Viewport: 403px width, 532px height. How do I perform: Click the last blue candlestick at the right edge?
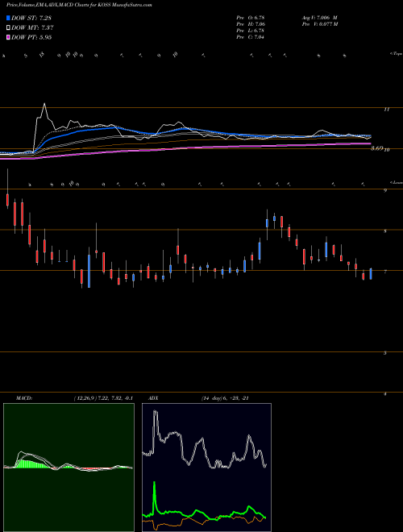(371, 274)
